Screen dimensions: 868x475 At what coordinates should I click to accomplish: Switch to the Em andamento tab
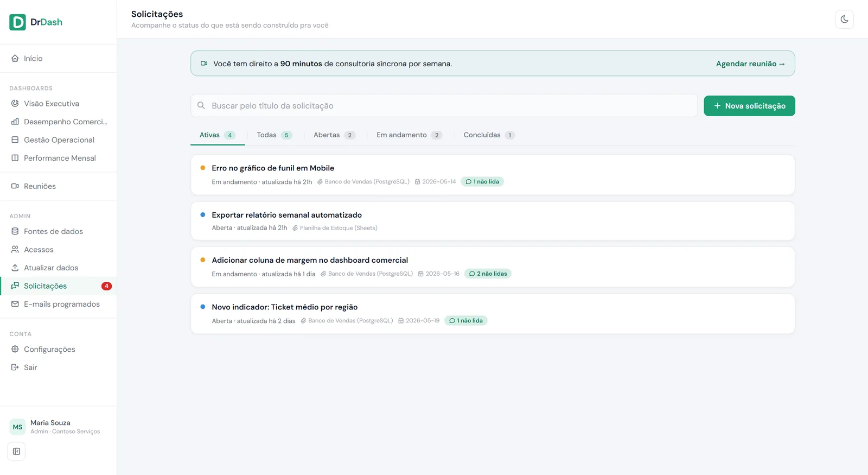[409, 135]
